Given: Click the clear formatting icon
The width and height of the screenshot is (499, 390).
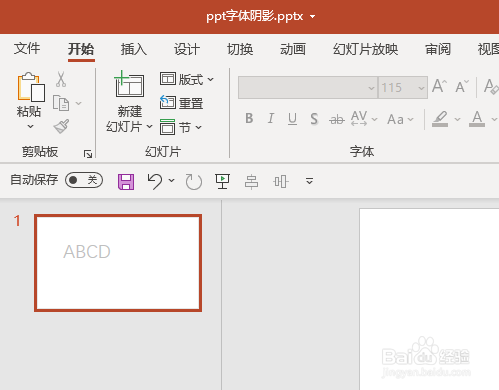Looking at the screenshot, I should 491,86.
